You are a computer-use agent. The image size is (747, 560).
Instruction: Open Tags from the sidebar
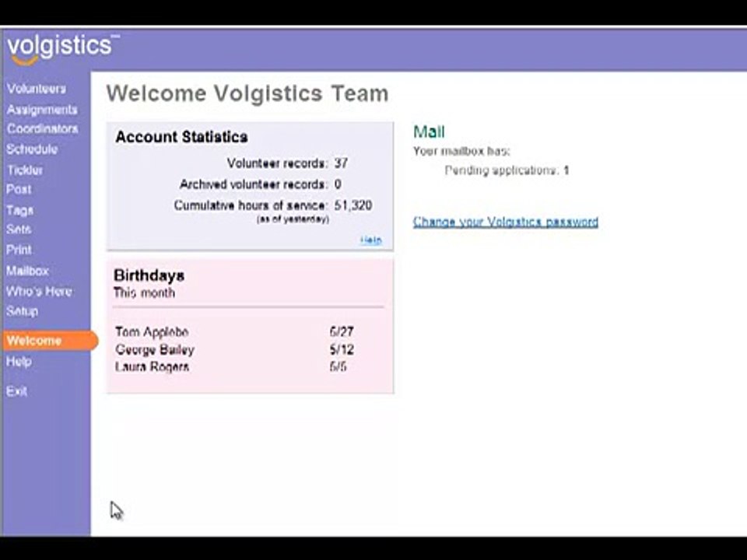20,210
